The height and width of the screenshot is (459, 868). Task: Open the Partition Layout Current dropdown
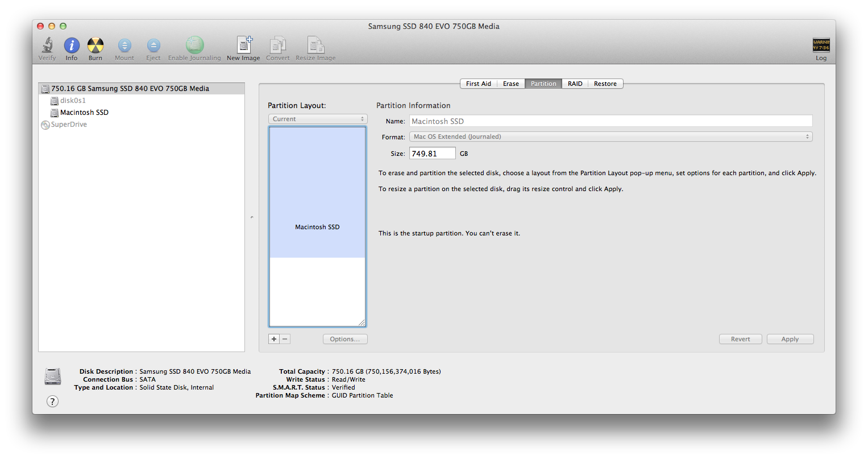point(318,119)
